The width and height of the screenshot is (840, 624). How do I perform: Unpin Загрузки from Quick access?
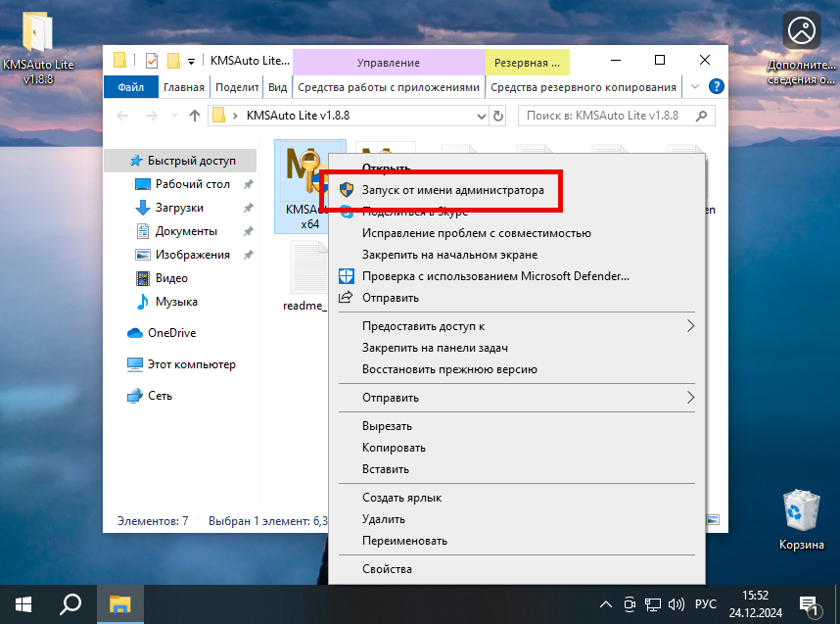[x=248, y=208]
